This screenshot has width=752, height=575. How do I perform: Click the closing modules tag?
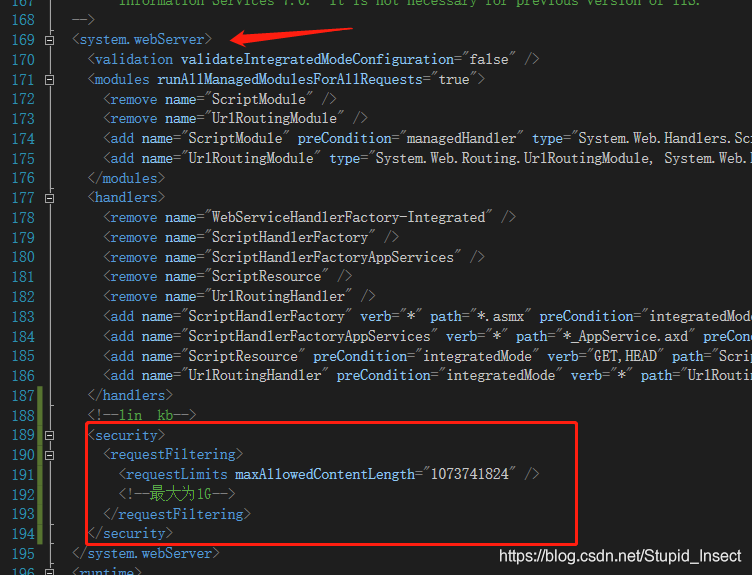[x=126, y=178]
